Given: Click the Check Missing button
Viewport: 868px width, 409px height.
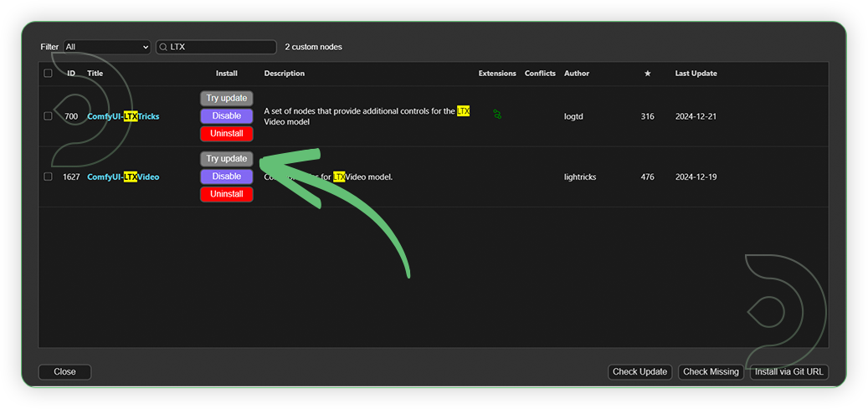Looking at the screenshot, I should (711, 372).
